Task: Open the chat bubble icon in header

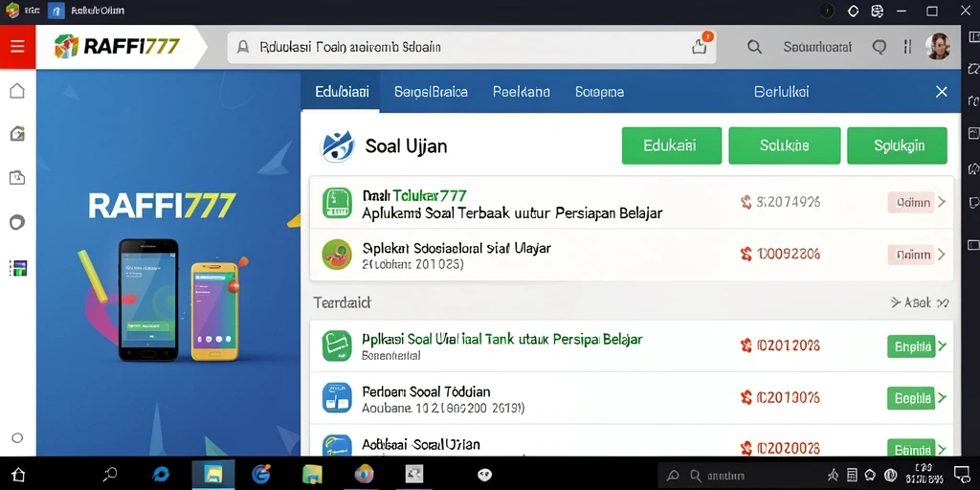Action: pyautogui.click(x=880, y=47)
